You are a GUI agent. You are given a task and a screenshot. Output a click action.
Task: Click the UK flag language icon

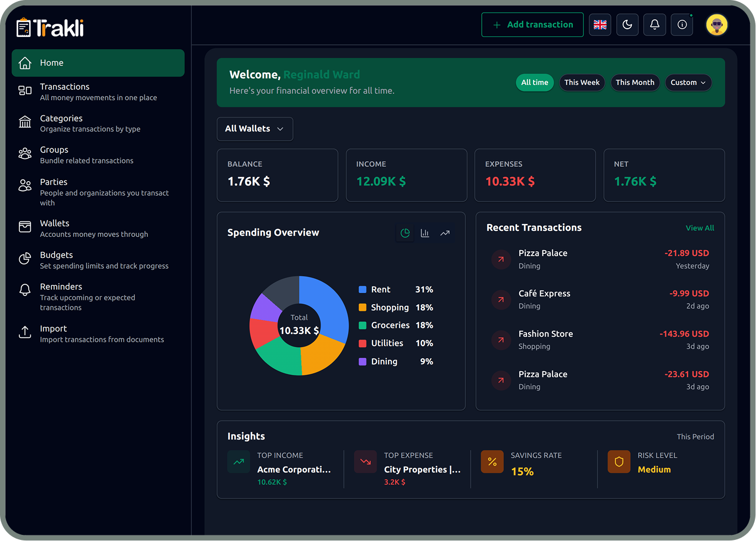click(x=600, y=25)
